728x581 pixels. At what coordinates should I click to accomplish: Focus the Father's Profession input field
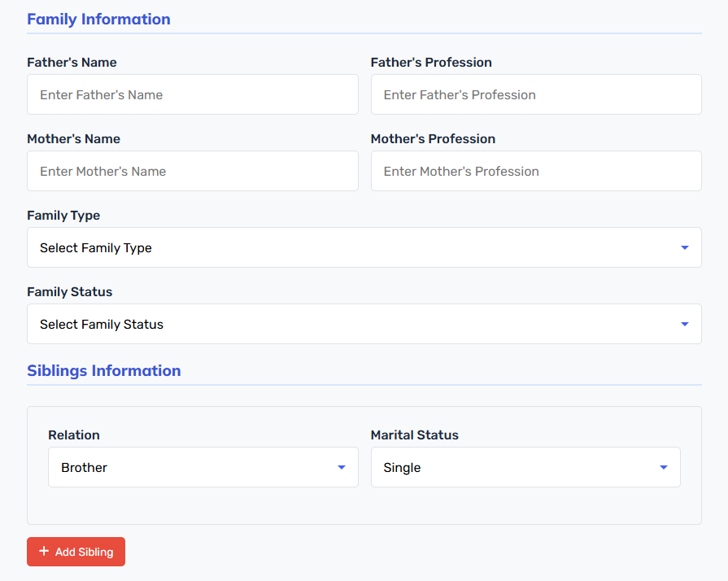(x=536, y=94)
